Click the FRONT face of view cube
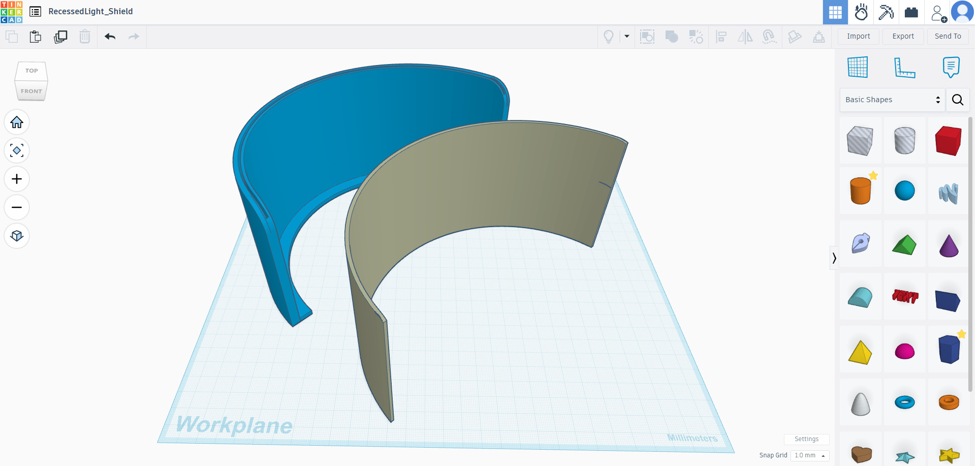This screenshot has height=466, width=980. tap(31, 91)
